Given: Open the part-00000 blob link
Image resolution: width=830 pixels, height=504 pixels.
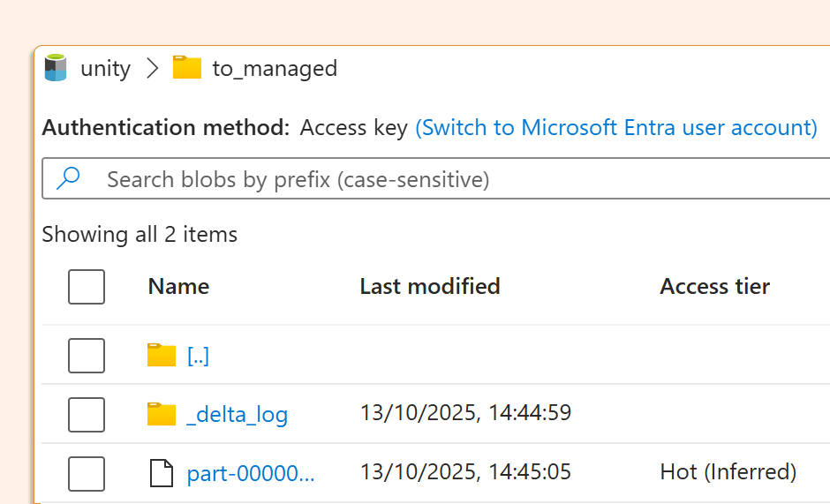Looking at the screenshot, I should 251,473.
